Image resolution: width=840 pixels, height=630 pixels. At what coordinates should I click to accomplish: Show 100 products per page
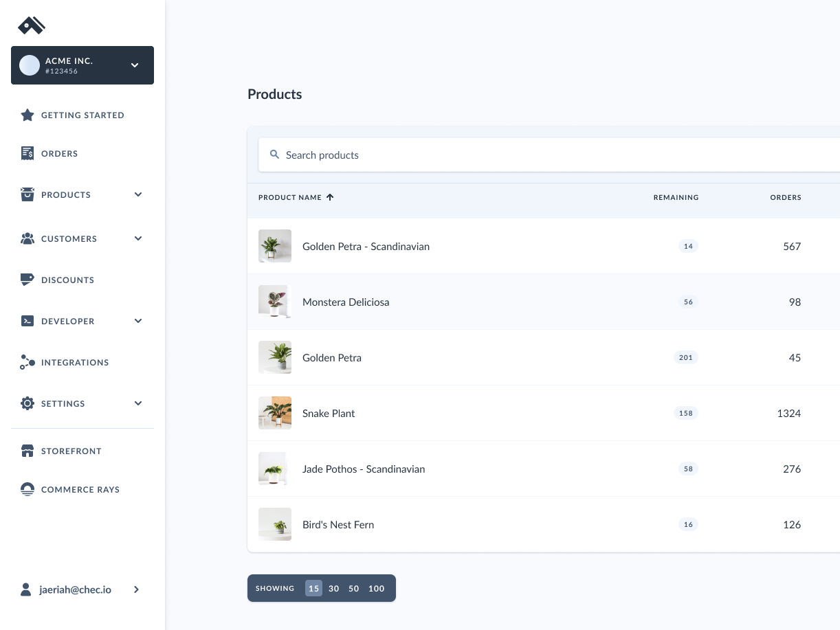coord(376,588)
